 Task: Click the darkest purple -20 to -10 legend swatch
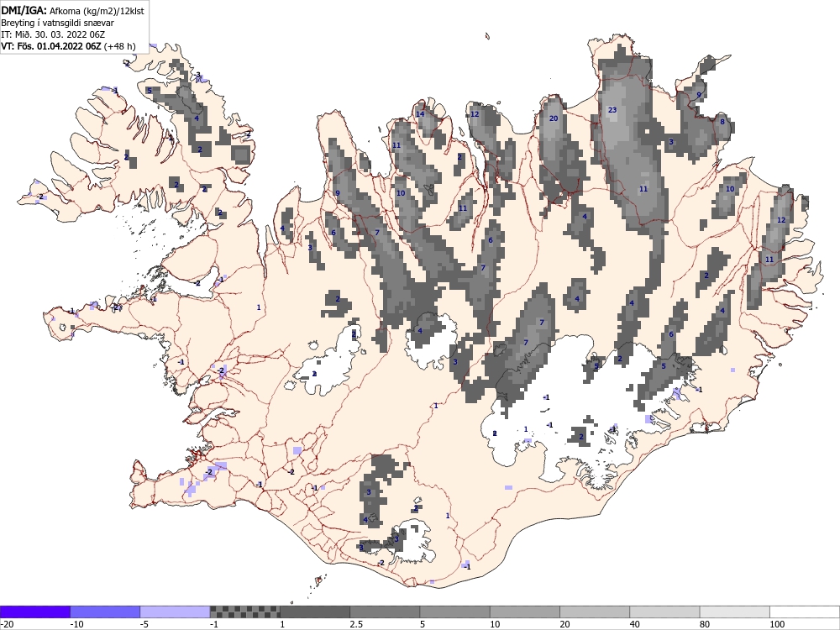[x=35, y=612]
